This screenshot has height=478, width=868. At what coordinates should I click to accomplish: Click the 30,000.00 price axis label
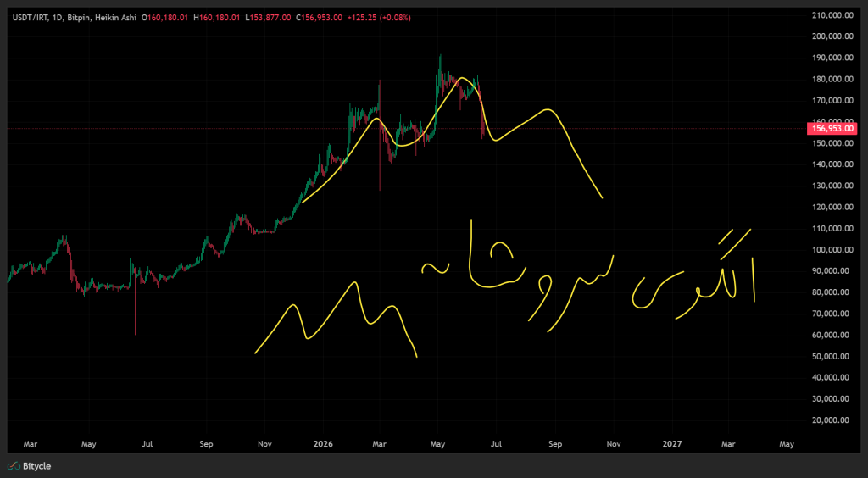tap(831, 399)
